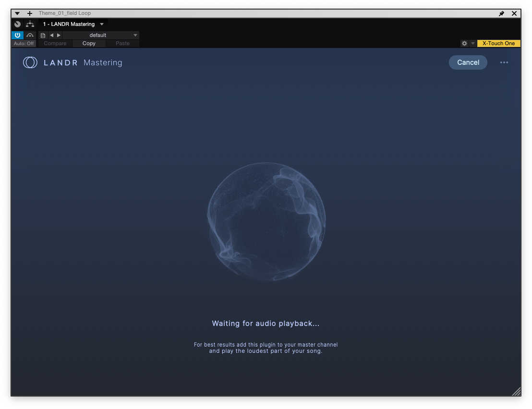The width and height of the screenshot is (532, 409).
Task: Go to the previous preset
Action: pos(51,35)
